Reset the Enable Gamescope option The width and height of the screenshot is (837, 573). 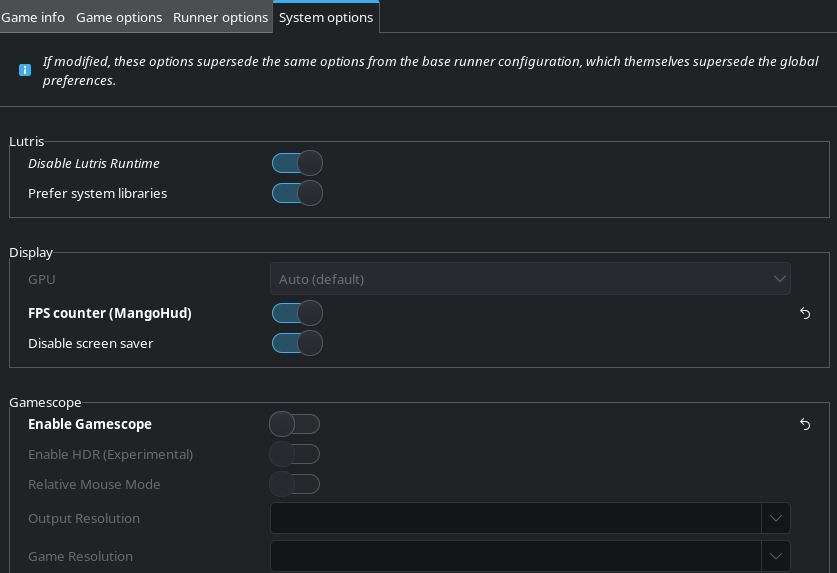coord(805,425)
